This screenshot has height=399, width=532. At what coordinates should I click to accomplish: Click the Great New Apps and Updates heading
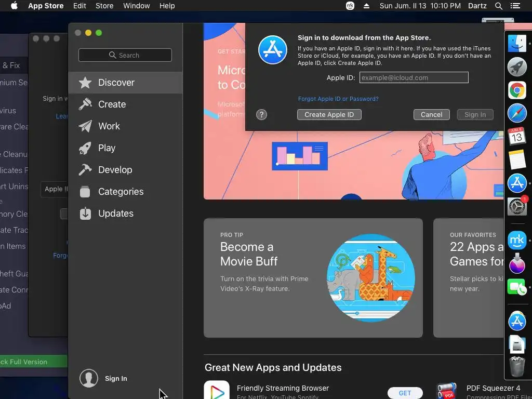coord(273,367)
